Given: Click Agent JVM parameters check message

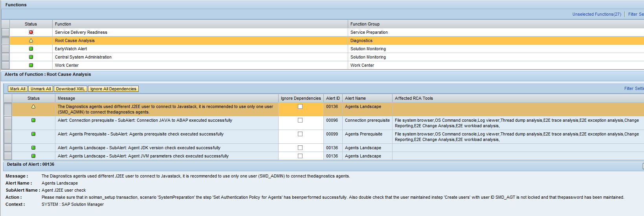Looking at the screenshot, I should 143,156.
